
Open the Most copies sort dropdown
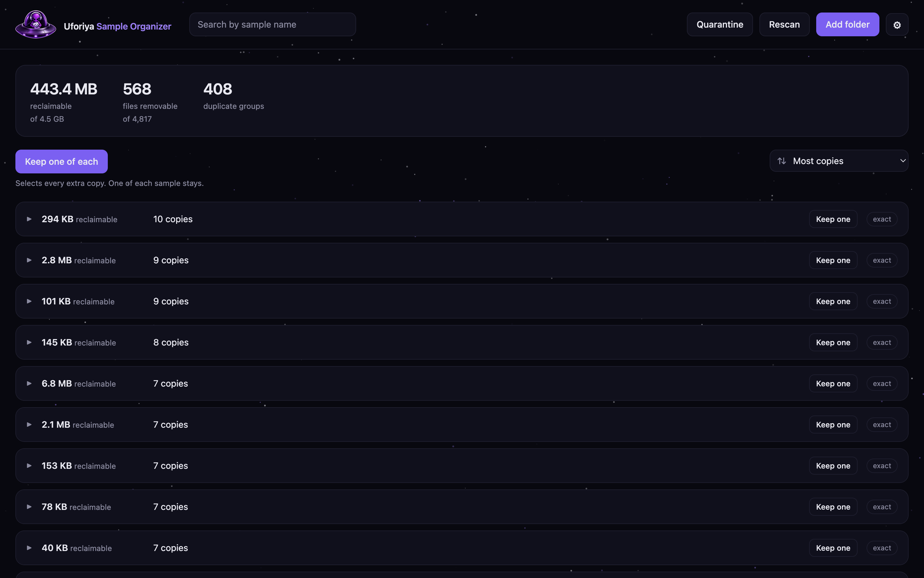click(839, 161)
